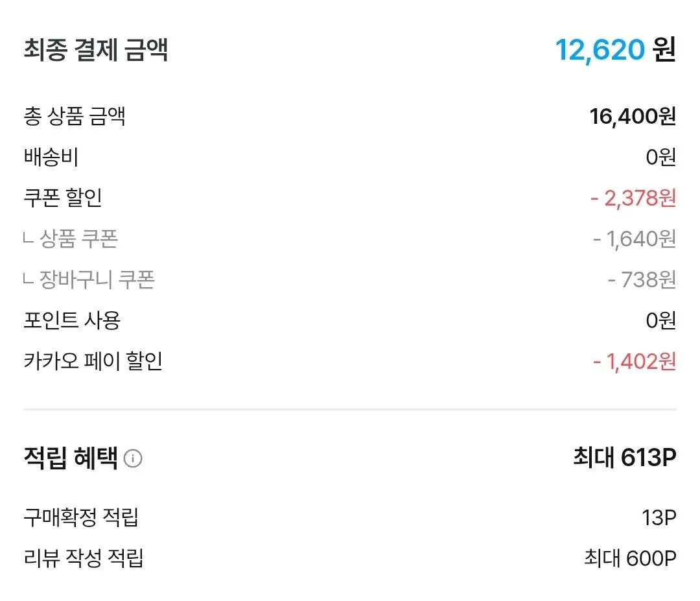700x601 pixels.
Task: Click the 최대 600P review reward value
Action: (x=631, y=559)
